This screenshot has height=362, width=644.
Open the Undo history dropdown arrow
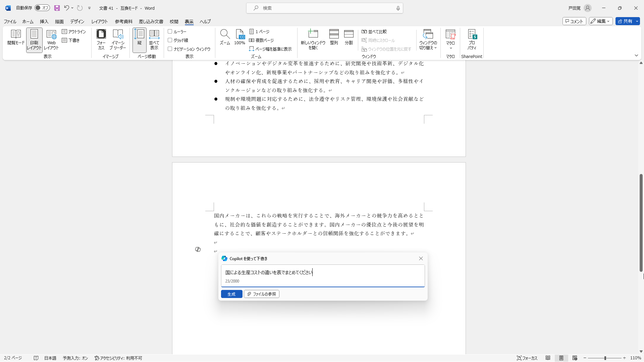(72, 8)
